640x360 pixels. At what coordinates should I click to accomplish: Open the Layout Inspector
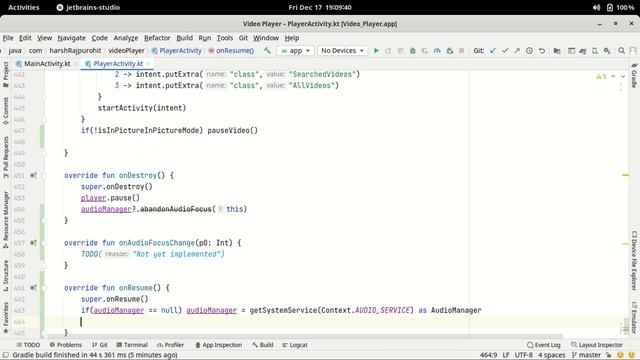pyautogui.click(x=596, y=345)
